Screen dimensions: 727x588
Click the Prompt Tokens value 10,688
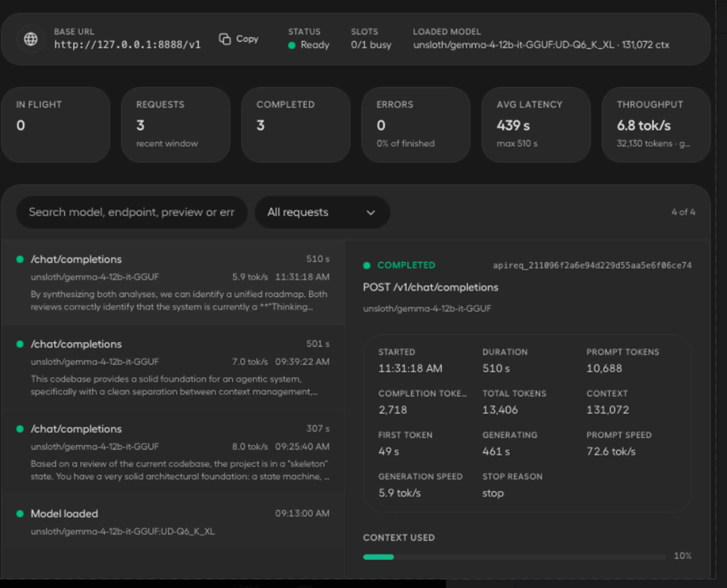[604, 368]
